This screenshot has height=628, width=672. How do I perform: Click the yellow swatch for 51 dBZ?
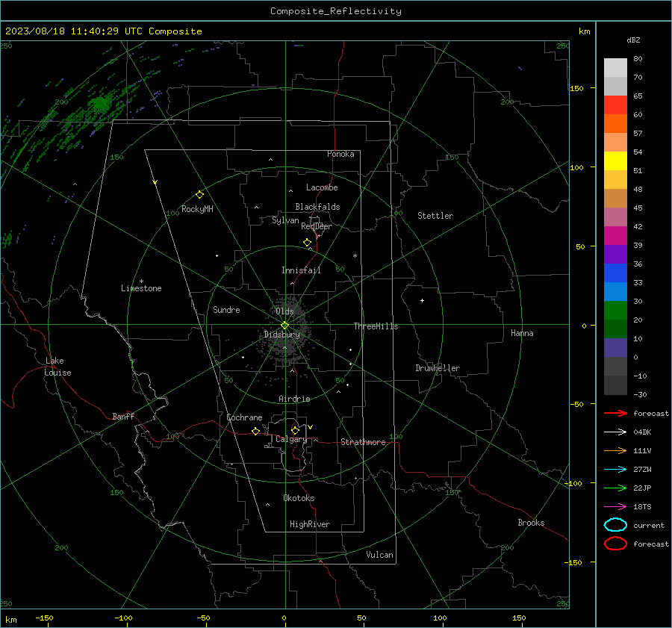coord(615,161)
